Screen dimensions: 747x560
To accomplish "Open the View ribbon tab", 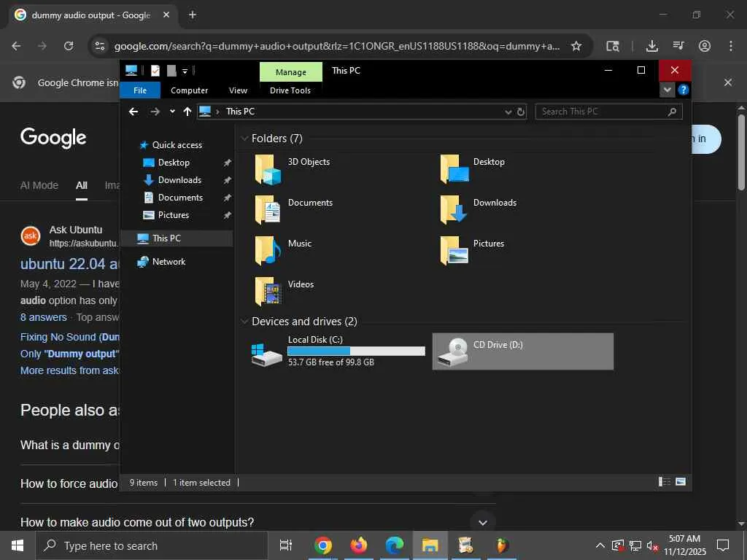I will coord(238,90).
